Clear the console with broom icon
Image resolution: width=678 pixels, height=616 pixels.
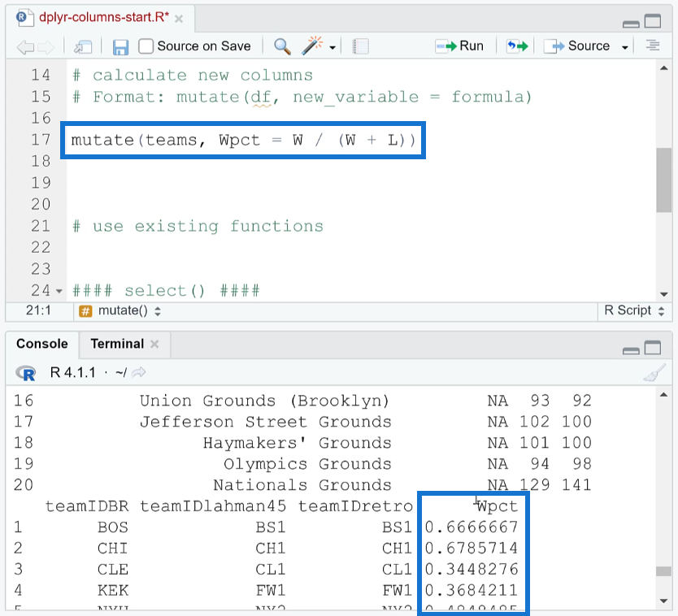point(654,373)
